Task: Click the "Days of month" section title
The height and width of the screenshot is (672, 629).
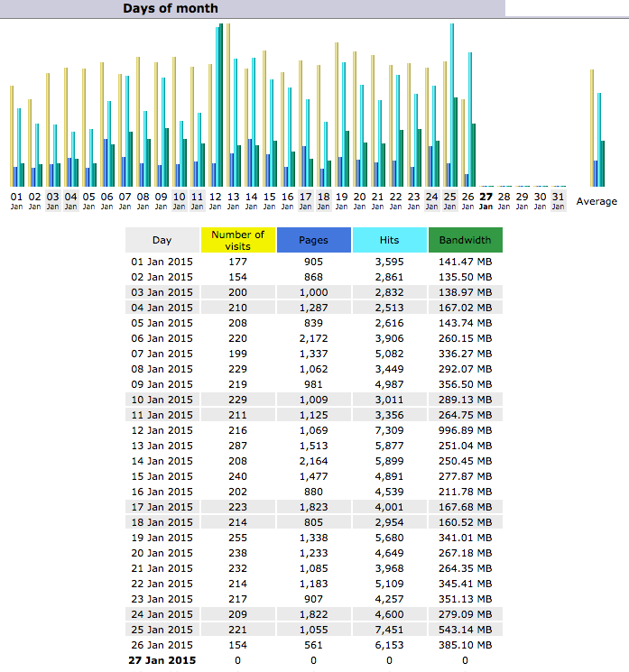Action: (171, 8)
